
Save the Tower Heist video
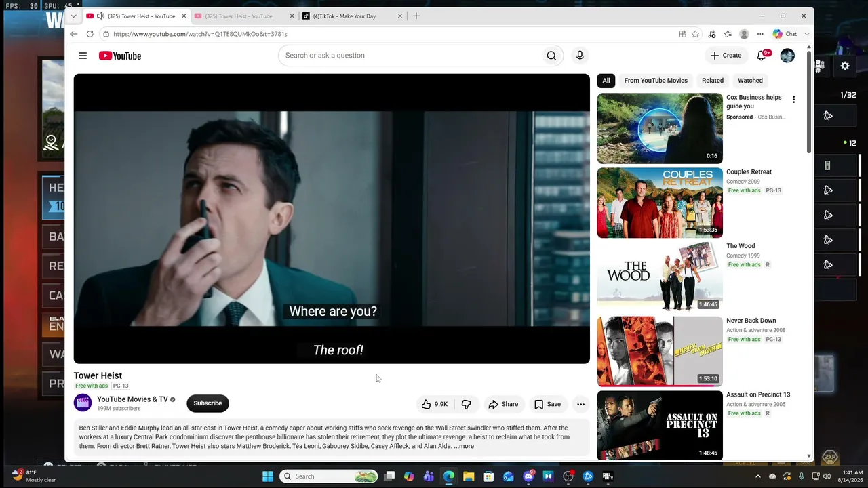547,404
